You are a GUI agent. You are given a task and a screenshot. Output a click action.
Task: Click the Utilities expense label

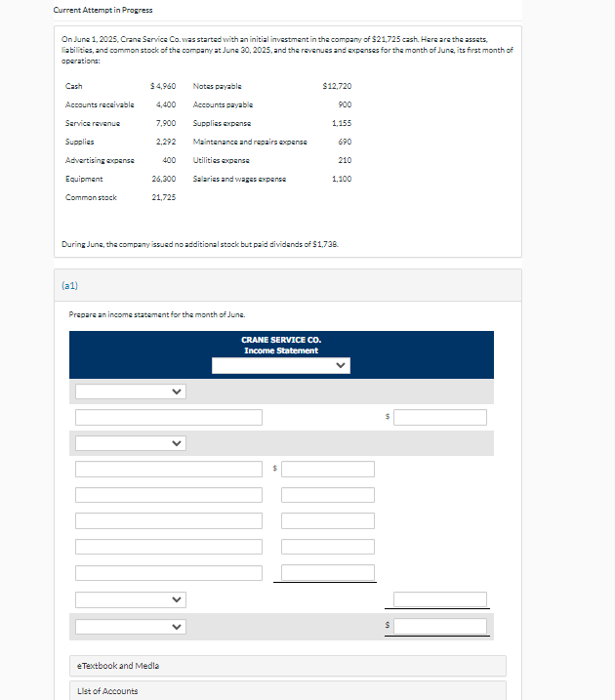click(221, 160)
